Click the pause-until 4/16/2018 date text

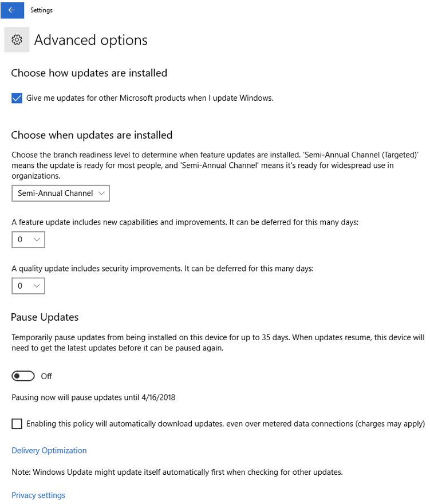tap(93, 397)
